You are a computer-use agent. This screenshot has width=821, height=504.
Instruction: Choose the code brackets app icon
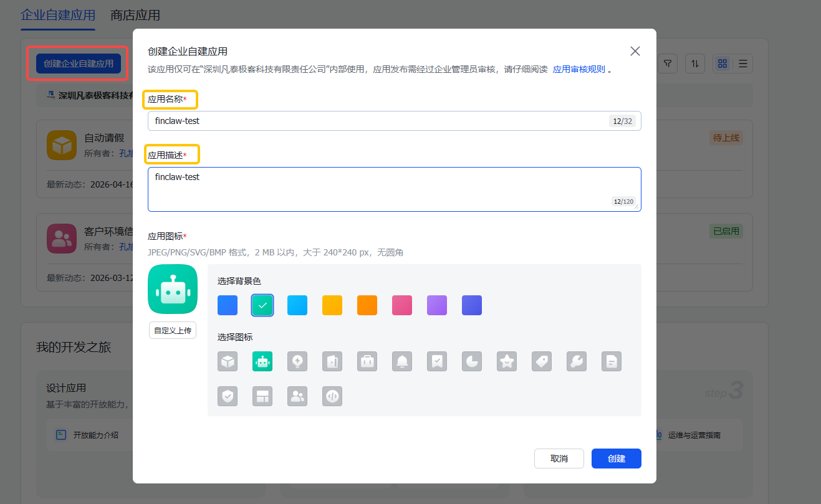332,396
